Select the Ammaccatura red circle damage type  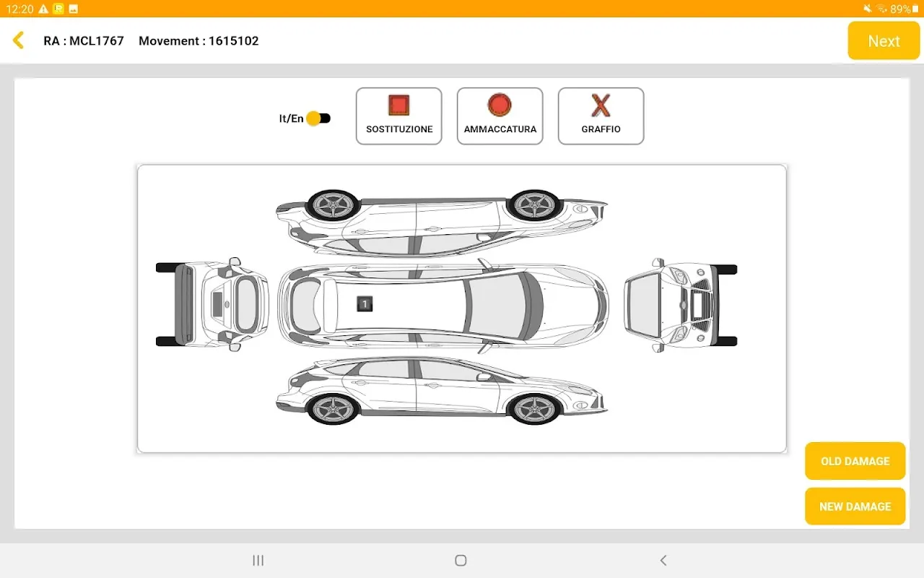pyautogui.click(x=500, y=116)
